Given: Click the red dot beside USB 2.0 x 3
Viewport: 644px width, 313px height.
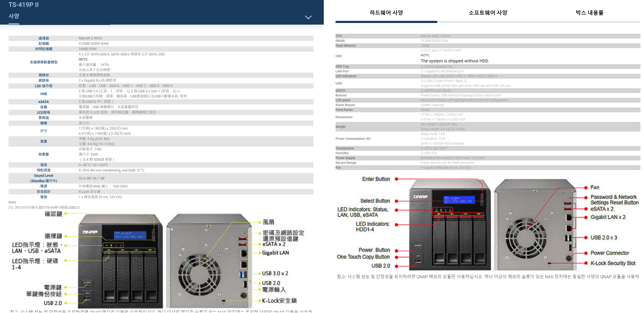Looking at the screenshot, I should click(586, 238).
